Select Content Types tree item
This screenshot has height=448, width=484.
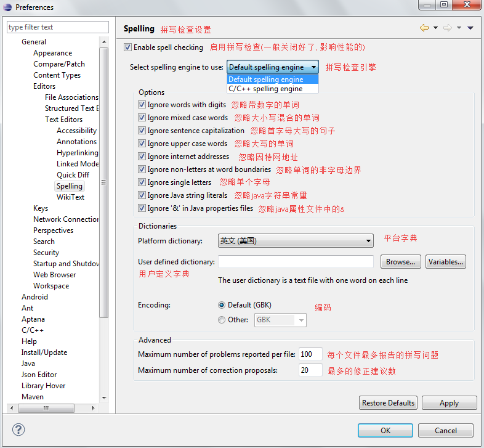point(57,75)
